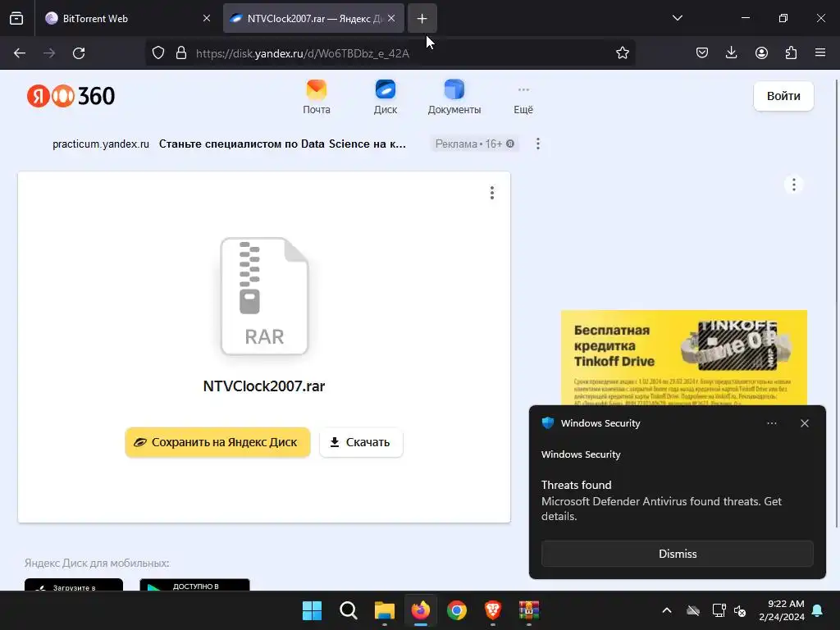Open WinRAR from taskbar
The image size is (840, 630).
click(529, 610)
